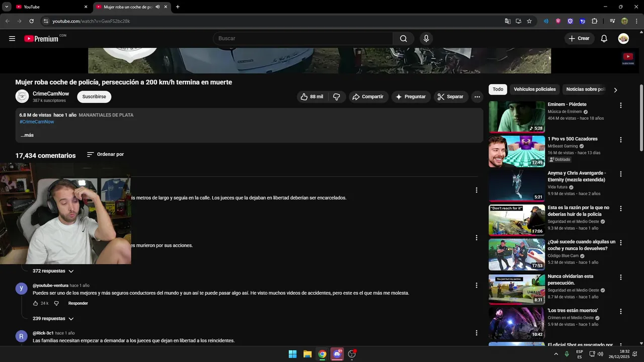Open the CrimeCamNow channel name
Image resolution: width=644 pixels, height=362 pixels.
click(51, 94)
